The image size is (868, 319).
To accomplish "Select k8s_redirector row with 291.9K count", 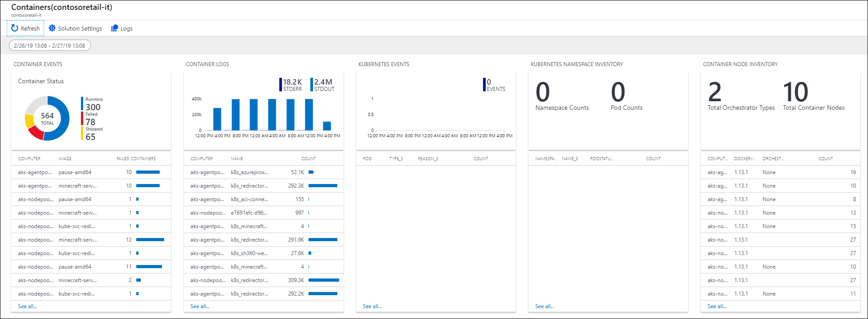I will (x=264, y=240).
